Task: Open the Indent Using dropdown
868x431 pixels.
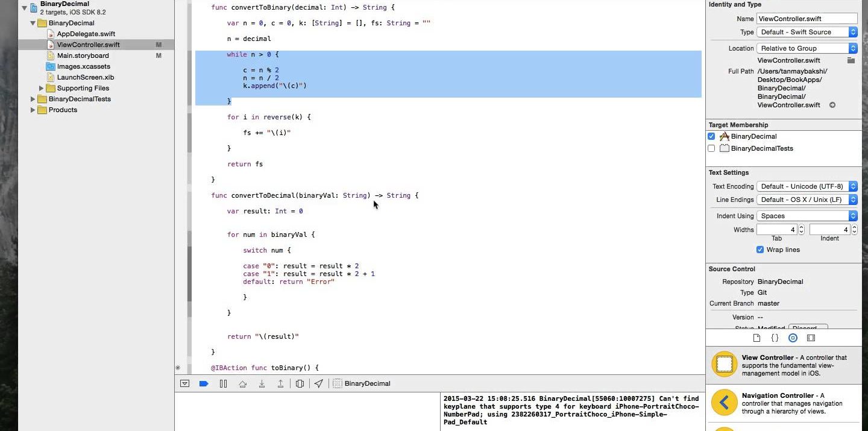Action: coord(807,216)
